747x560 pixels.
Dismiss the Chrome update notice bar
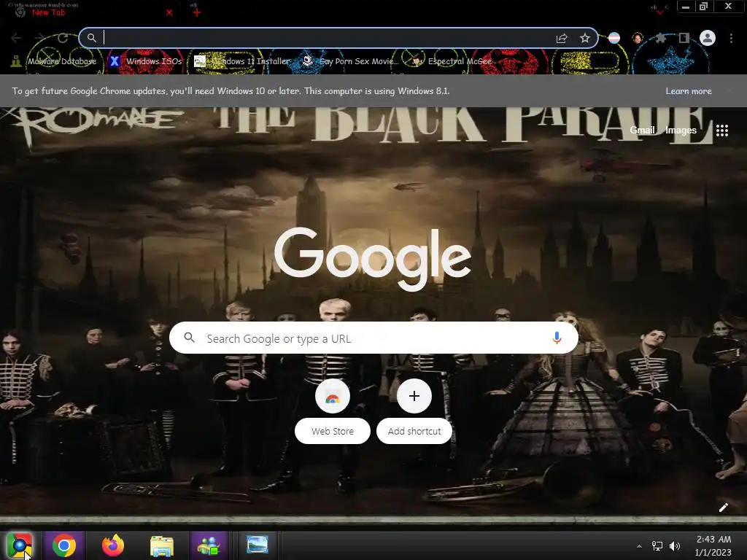[x=729, y=91]
